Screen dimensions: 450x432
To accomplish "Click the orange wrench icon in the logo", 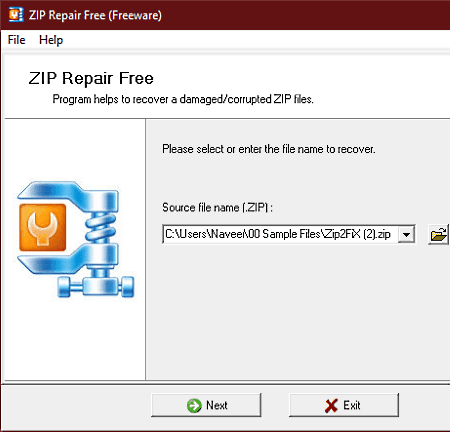I will coord(42,228).
